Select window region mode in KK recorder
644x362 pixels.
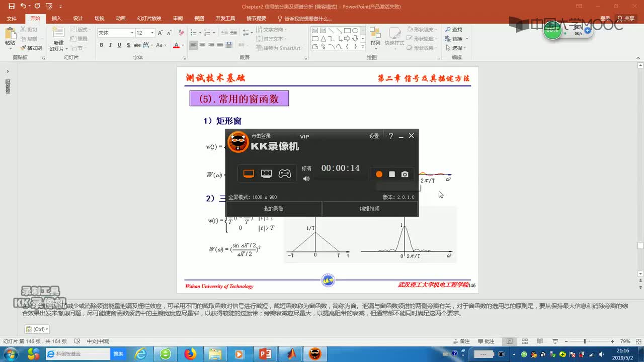click(267, 174)
